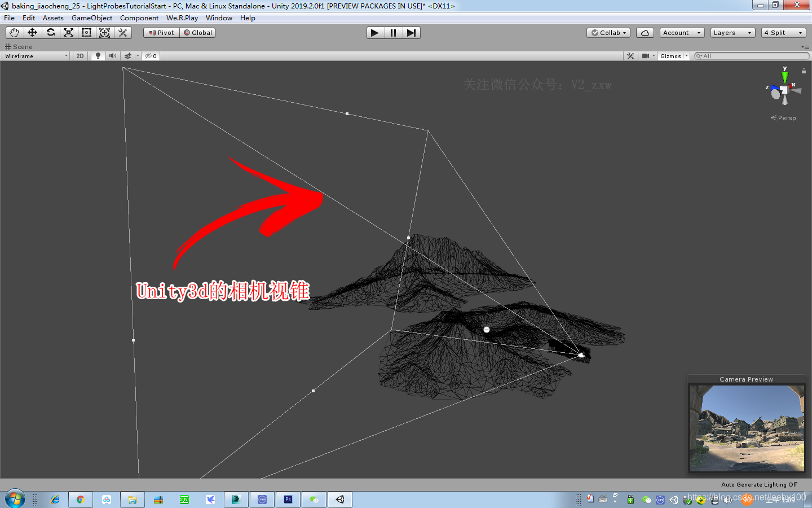Screen dimensions: 812x508
Task: Open the Help menu
Action: (248, 18)
